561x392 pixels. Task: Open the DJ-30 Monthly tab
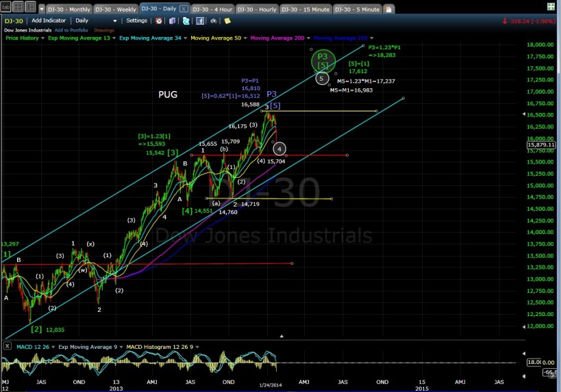[69, 10]
